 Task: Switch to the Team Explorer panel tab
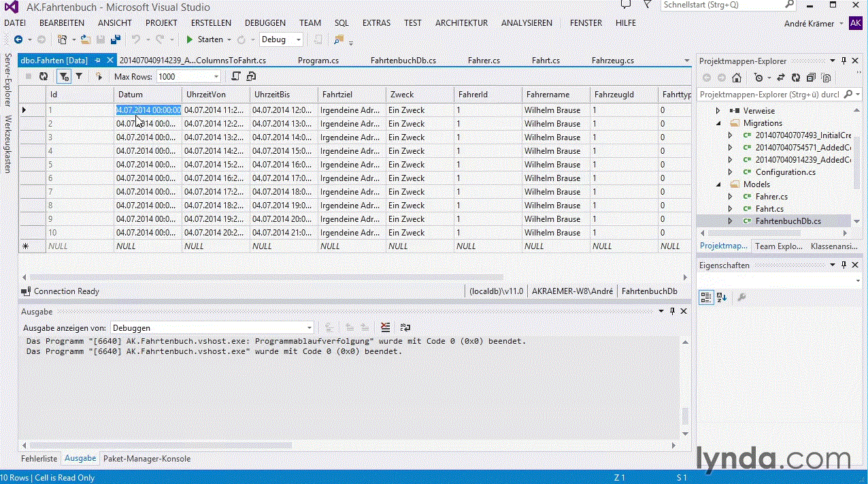pos(779,246)
